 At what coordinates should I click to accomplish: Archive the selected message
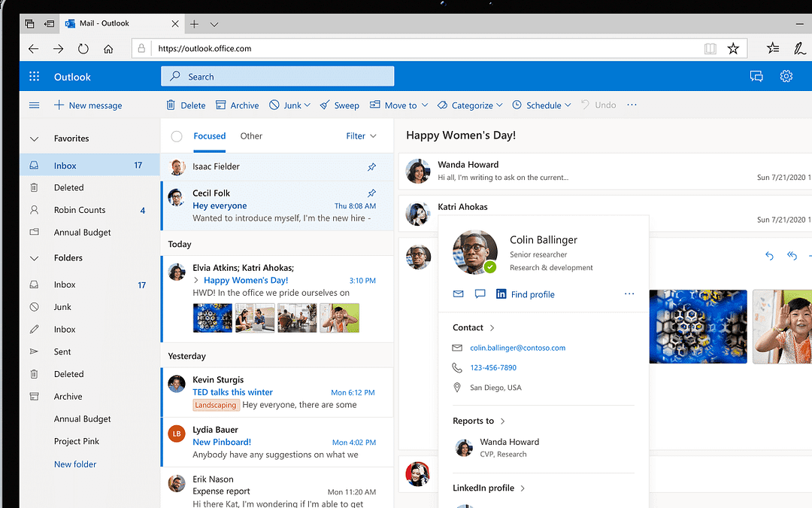tap(237, 105)
